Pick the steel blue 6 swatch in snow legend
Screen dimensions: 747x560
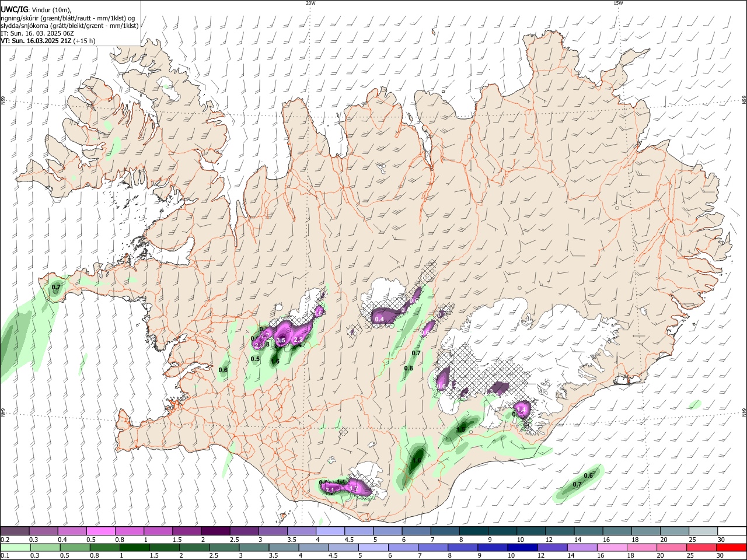[417, 531]
